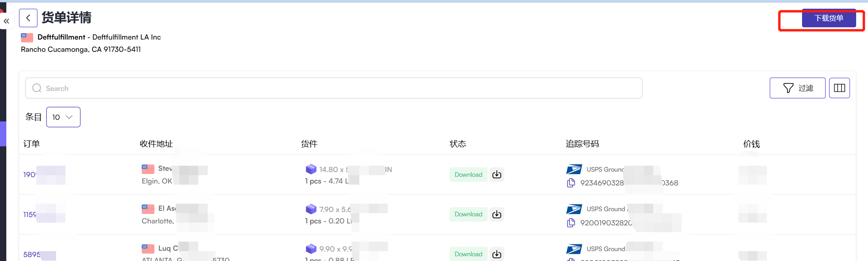868x261 pixels.
Task: Open the order link starting with 190
Action: tap(30, 174)
